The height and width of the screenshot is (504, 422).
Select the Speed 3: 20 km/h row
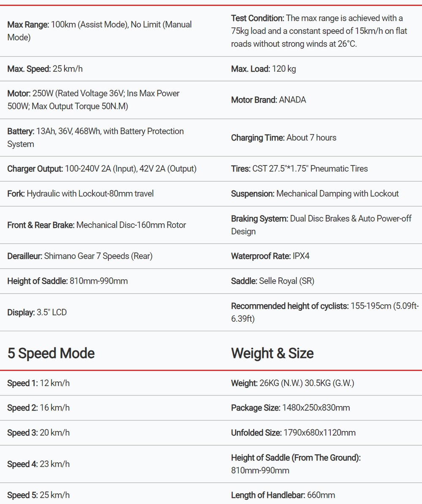(38, 433)
